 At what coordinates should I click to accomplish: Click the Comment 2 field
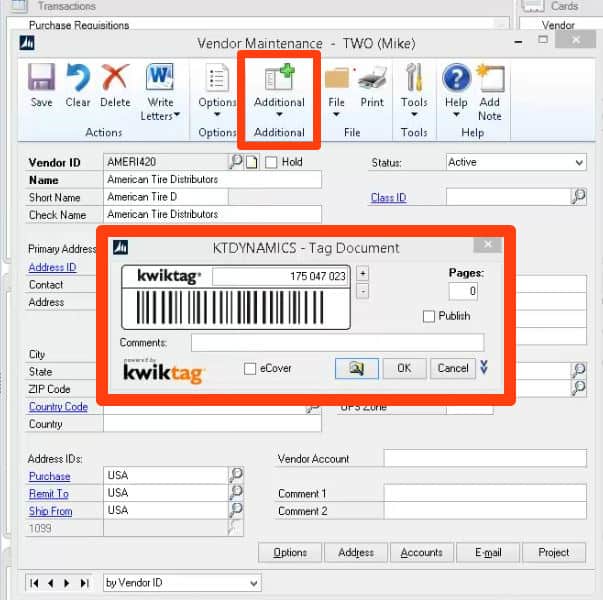click(485, 510)
